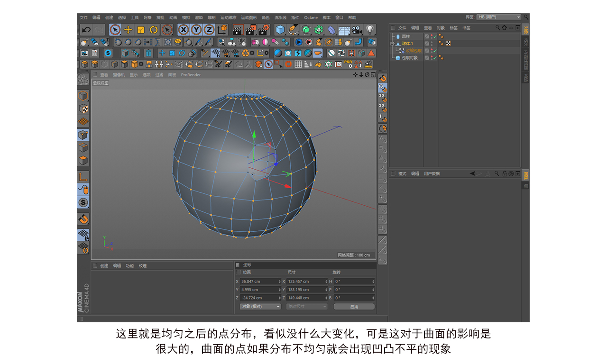
Task: Select the Live Selection arrow tool
Action: click(x=115, y=29)
